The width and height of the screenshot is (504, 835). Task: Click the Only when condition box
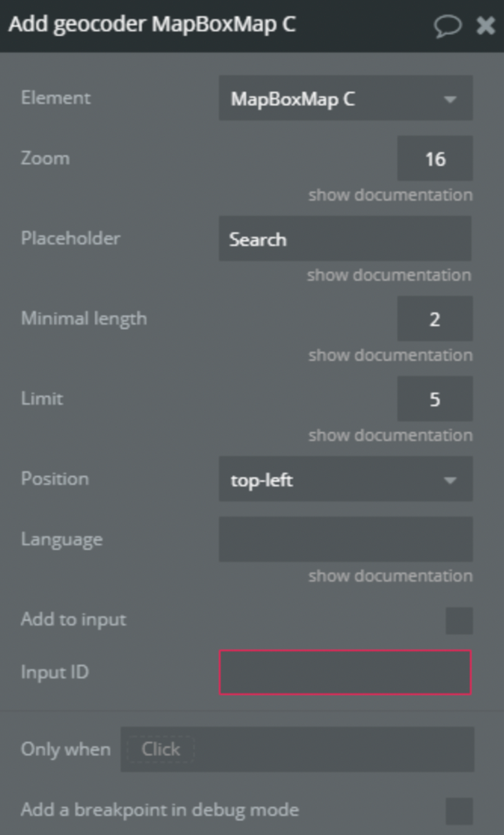click(297, 749)
